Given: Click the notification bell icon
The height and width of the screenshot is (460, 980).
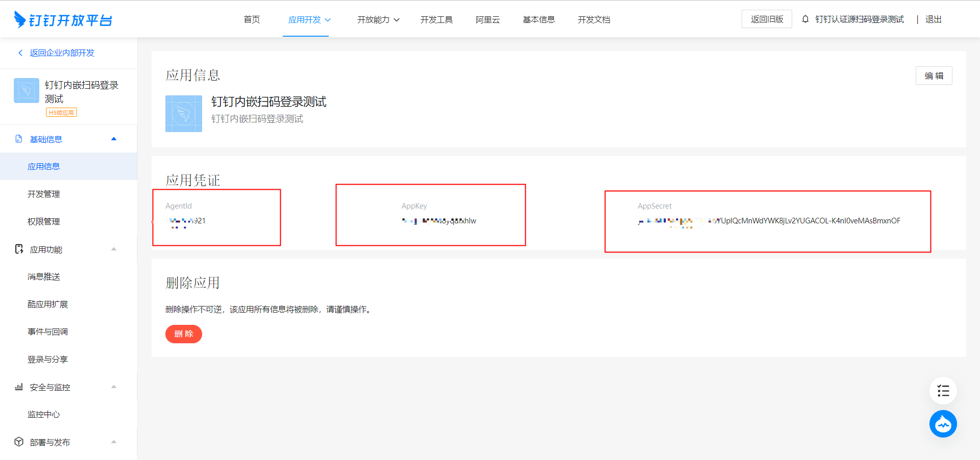Looking at the screenshot, I should coord(805,19).
